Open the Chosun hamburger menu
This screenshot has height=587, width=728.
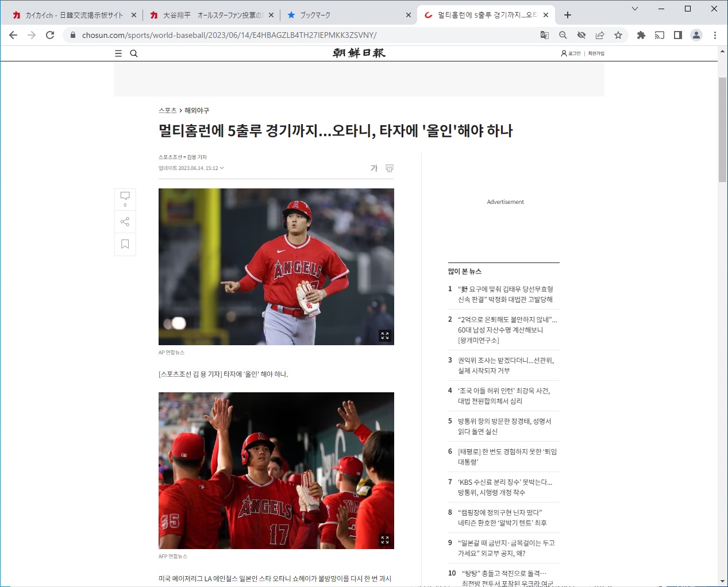click(x=118, y=53)
